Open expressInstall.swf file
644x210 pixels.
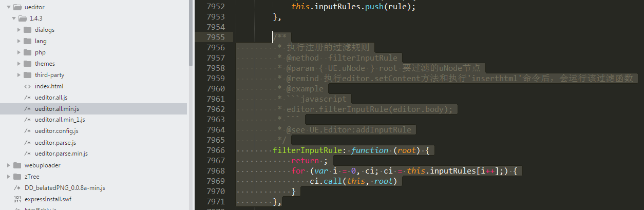click(x=47, y=199)
